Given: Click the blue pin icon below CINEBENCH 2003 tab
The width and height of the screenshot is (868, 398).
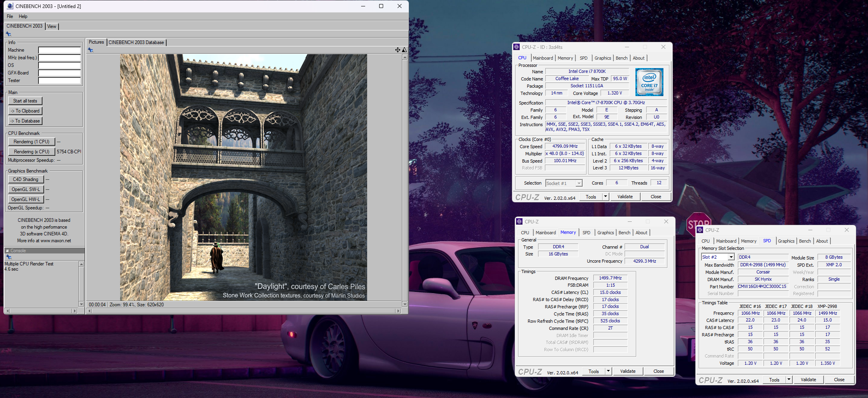Looking at the screenshot, I should [x=8, y=34].
